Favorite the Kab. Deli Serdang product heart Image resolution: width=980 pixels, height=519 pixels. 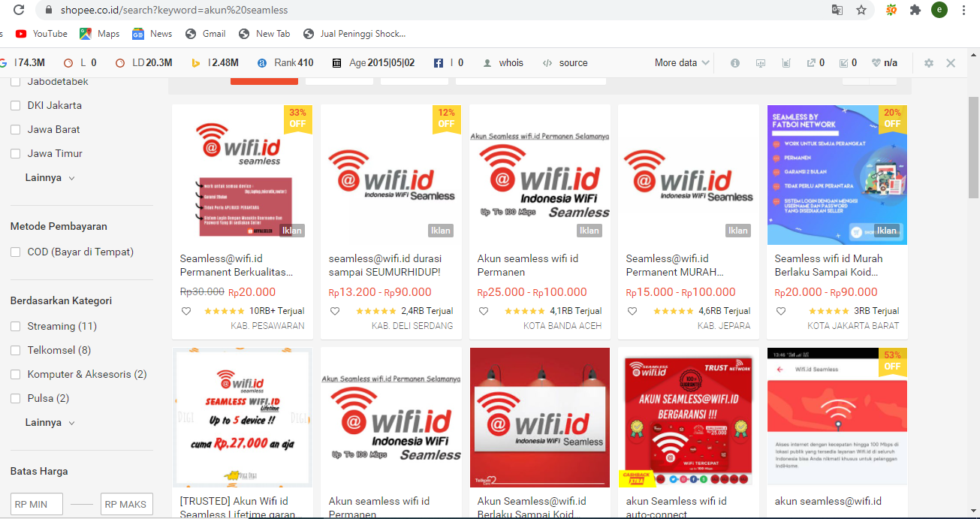(x=335, y=311)
